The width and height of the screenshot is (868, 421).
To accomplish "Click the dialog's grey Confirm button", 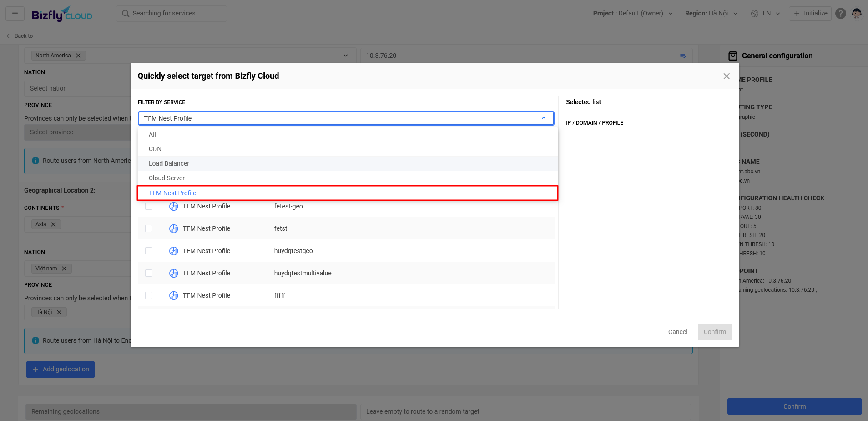I will pos(715,332).
